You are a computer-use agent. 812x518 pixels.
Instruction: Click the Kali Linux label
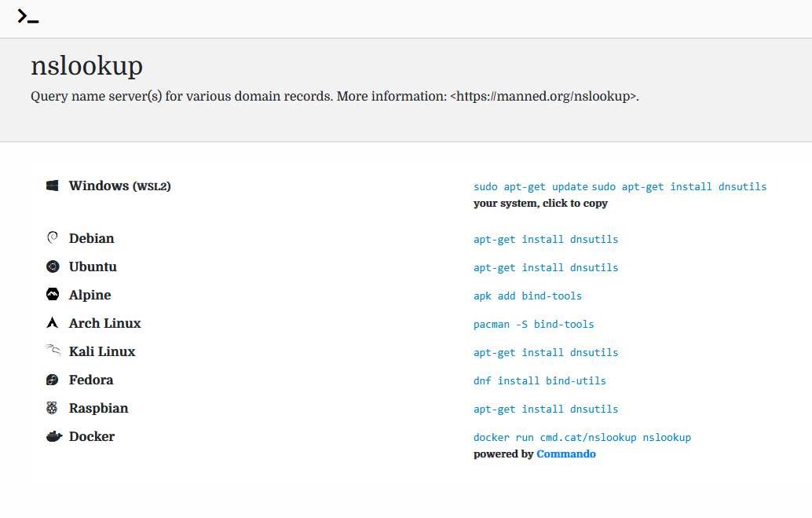pos(102,351)
